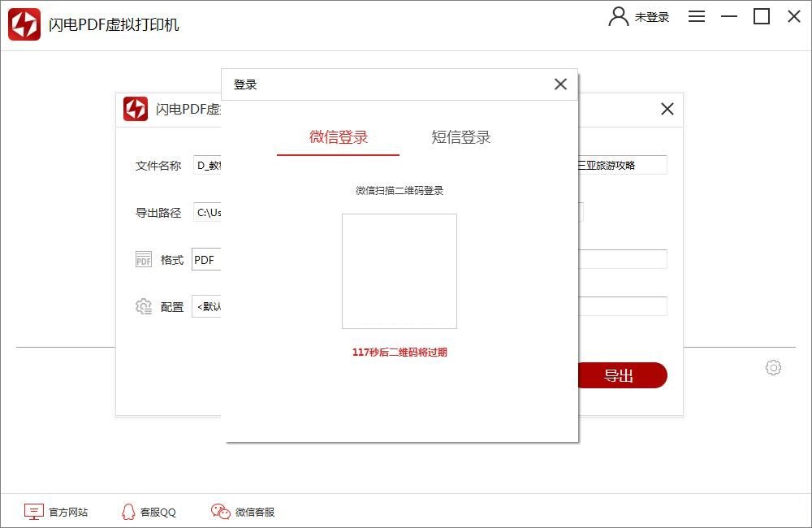The width and height of the screenshot is (812, 528).
Task: Click the QR code area to rescan
Action: click(400, 271)
